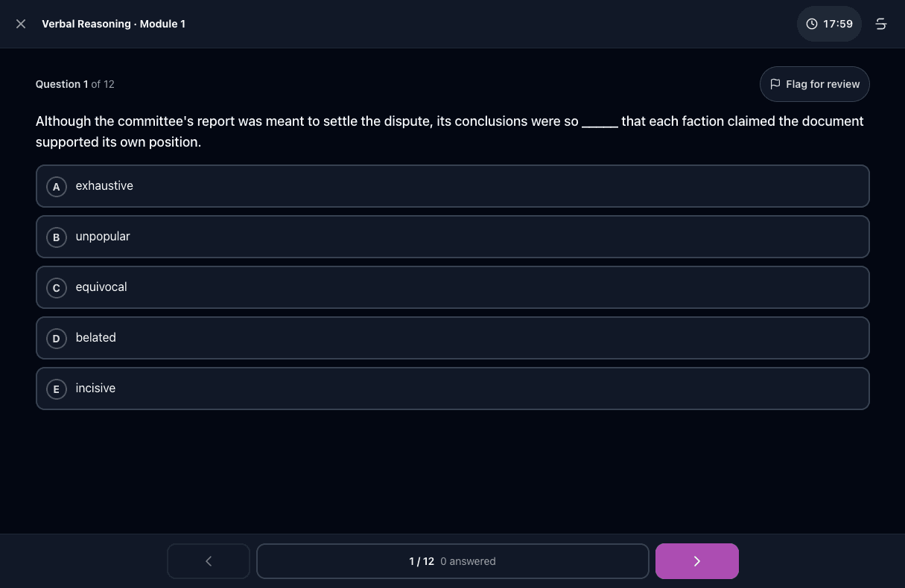Select answer B unpopular
Screen dimensions: 905x588
(x=453, y=237)
